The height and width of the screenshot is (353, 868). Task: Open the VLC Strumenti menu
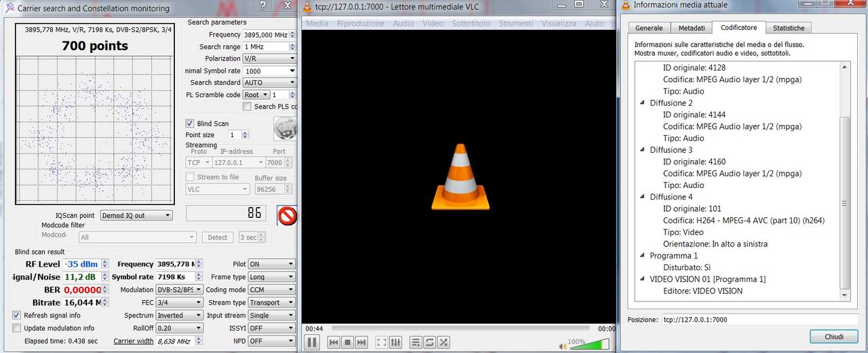[x=515, y=23]
